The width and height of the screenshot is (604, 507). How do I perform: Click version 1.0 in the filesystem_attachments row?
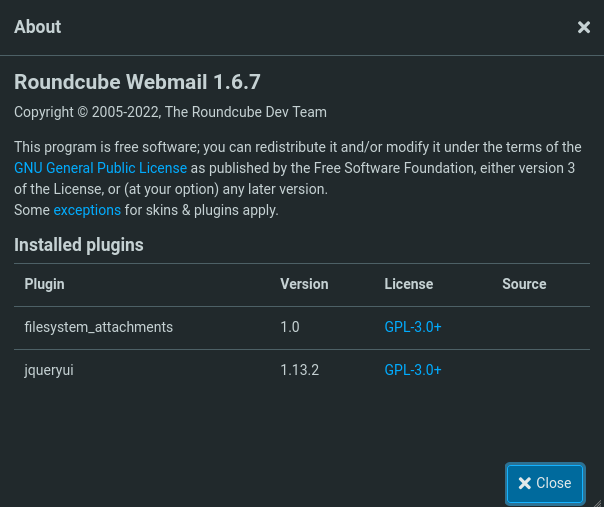click(x=290, y=327)
